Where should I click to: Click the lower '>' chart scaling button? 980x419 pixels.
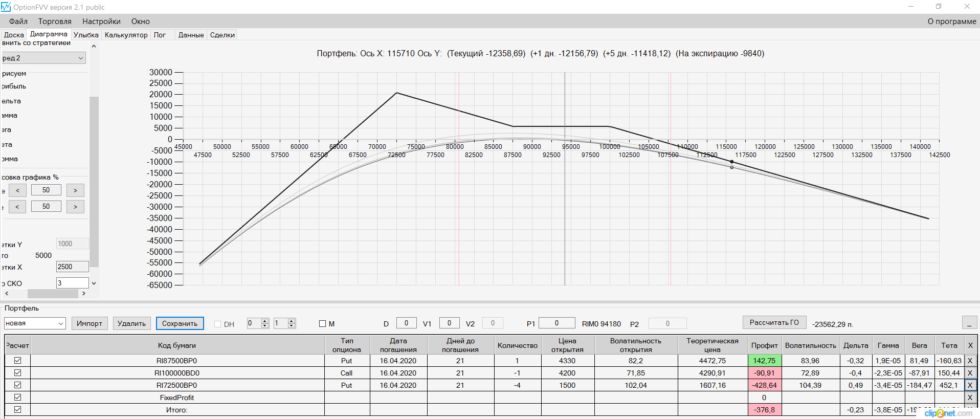coord(75,207)
